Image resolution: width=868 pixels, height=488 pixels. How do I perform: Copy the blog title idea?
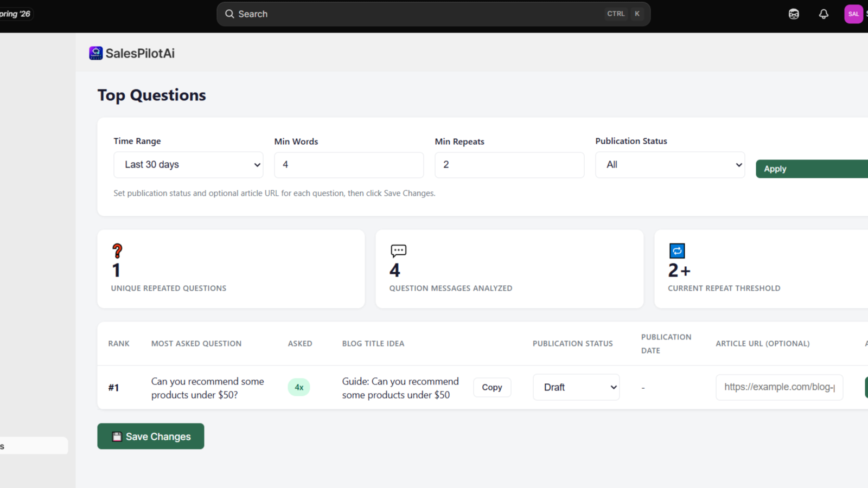click(x=492, y=387)
